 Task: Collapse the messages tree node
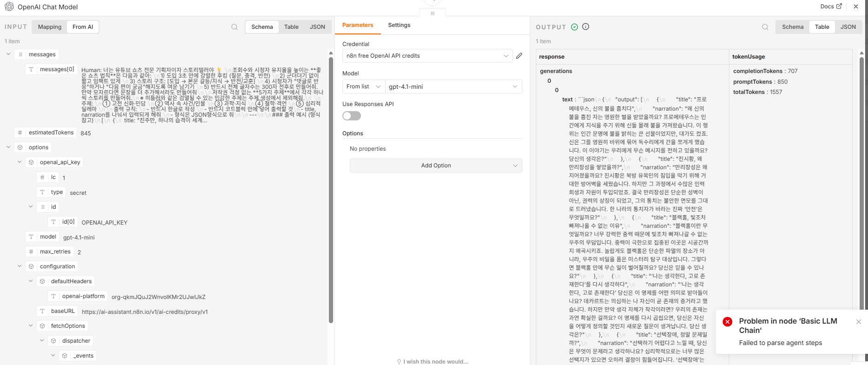pyautogui.click(x=8, y=54)
